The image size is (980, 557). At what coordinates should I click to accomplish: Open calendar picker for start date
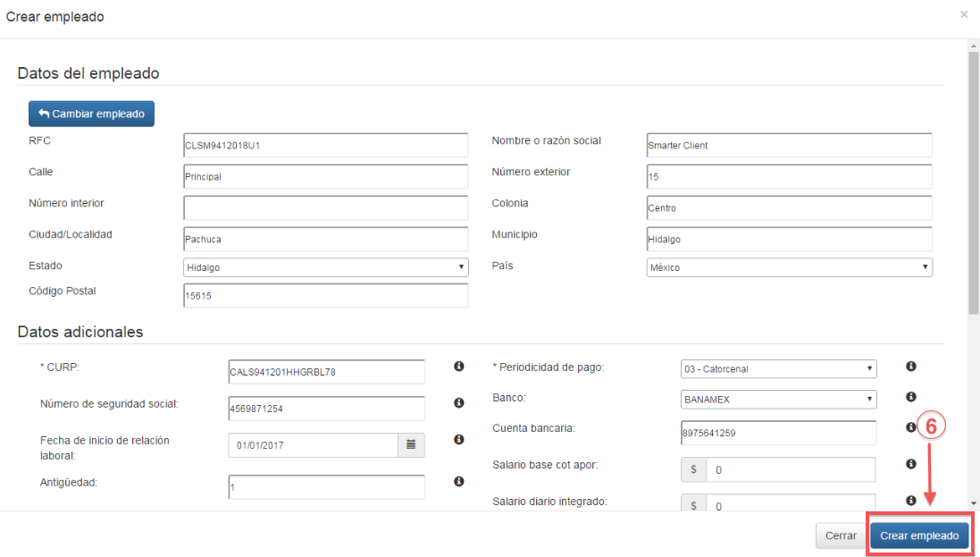pos(411,445)
